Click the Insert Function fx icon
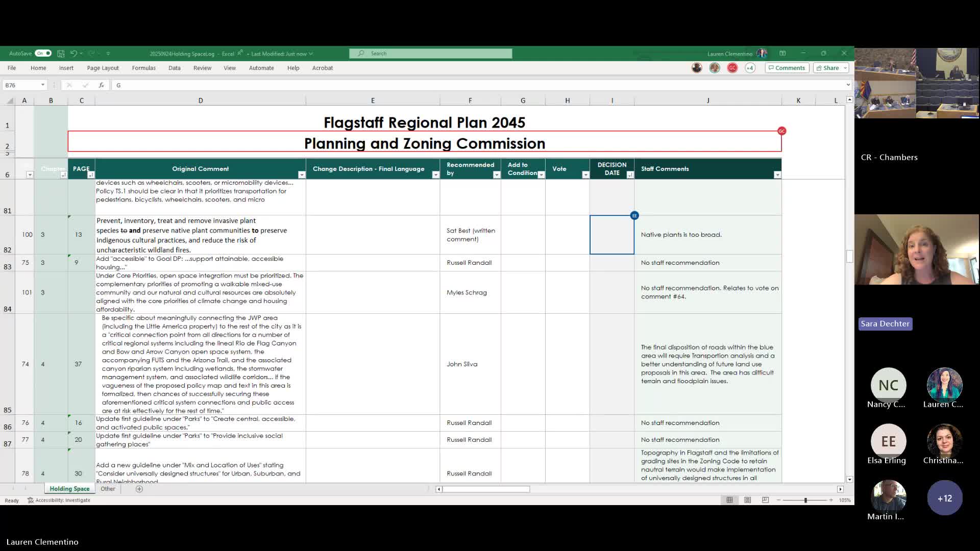 coord(102,85)
